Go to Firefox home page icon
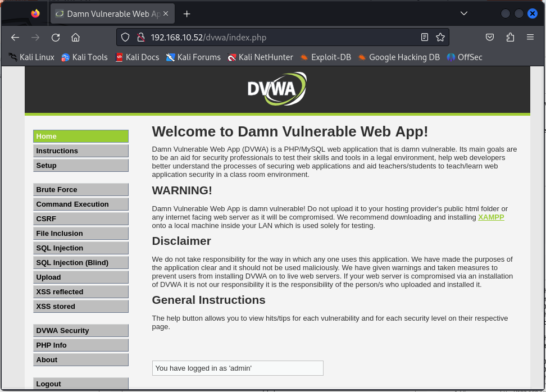Image resolution: width=546 pixels, height=392 pixels. 76,37
